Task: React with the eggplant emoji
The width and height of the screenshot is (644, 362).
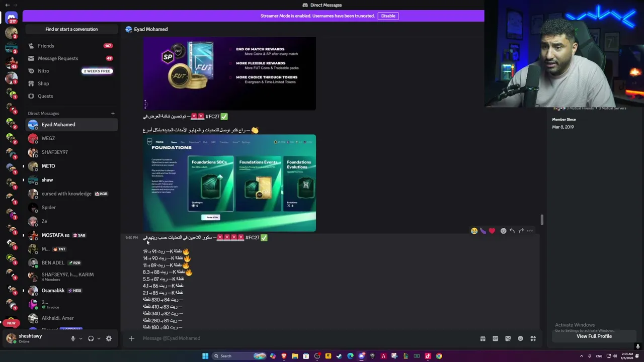Action: coord(483,231)
